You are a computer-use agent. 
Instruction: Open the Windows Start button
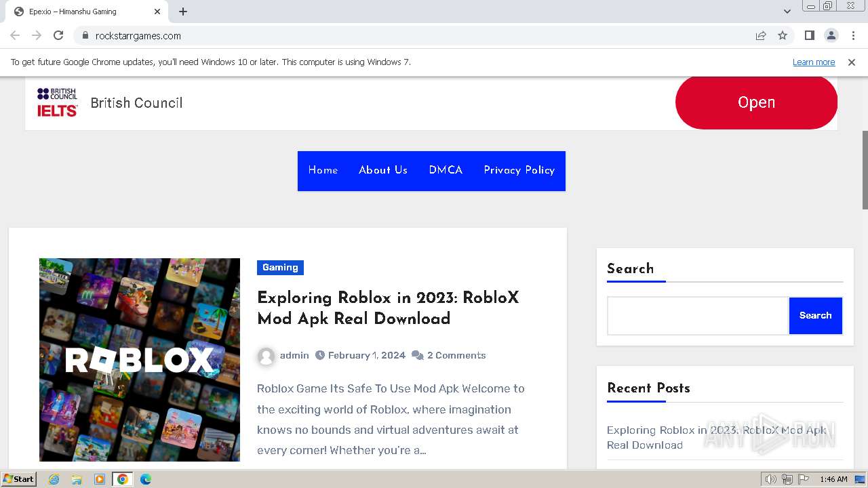coord(18,479)
